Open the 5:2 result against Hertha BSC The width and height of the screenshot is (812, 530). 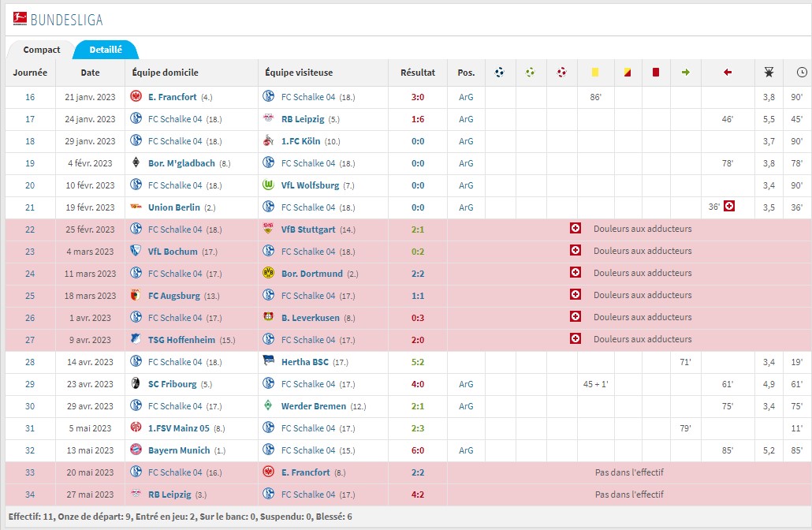418,362
